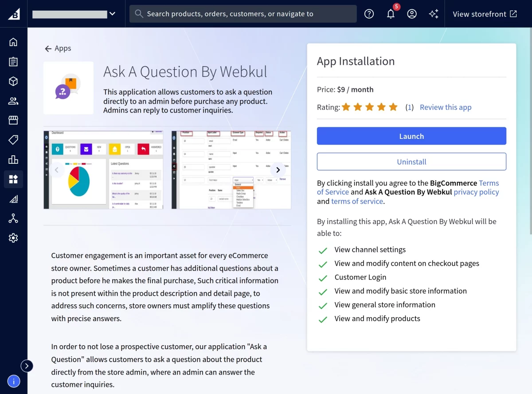This screenshot has height=394, width=532.
Task: Open the Customers people icon
Action: [x=13, y=101]
